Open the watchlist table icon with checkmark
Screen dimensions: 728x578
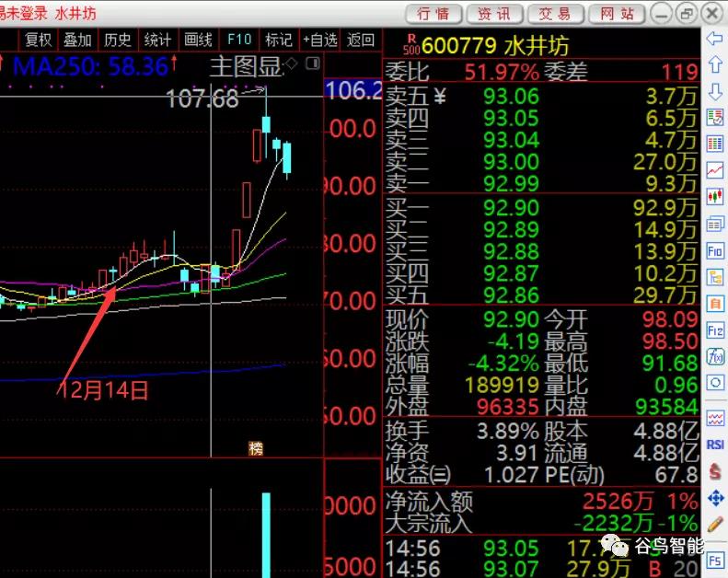715,118
